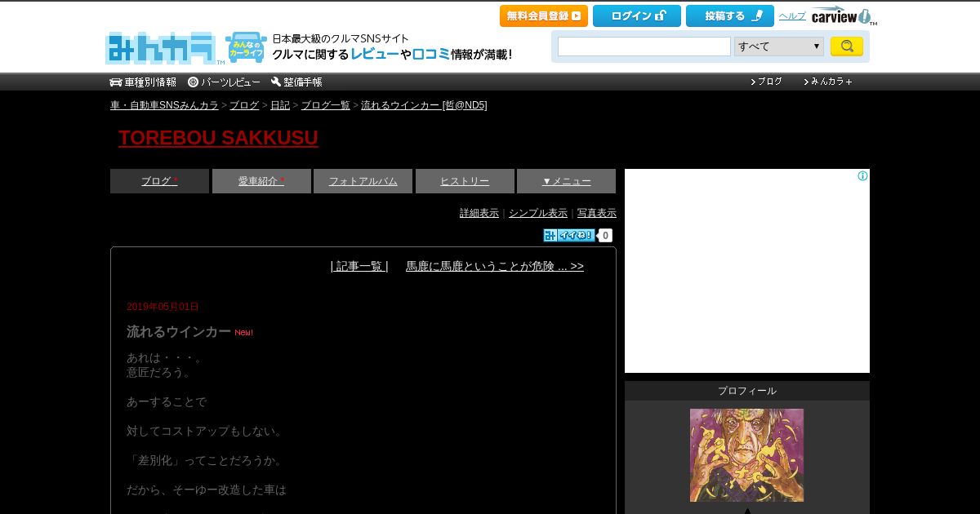The height and width of the screenshot is (514, 980).
Task: Open パーツレビュー with tire icon
Action: (224, 82)
